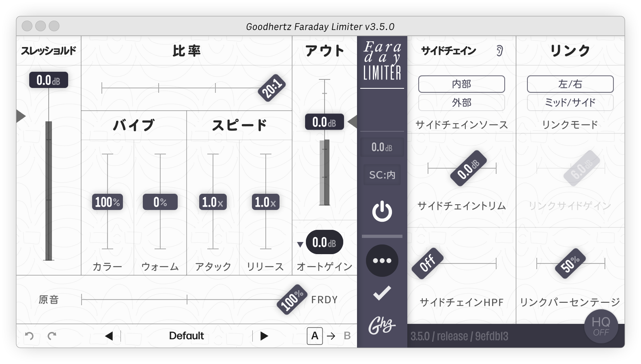Viewport: 641px width, 364px height.
Task: Click the サイドチェインHPF Off handle
Action: pyautogui.click(x=427, y=263)
